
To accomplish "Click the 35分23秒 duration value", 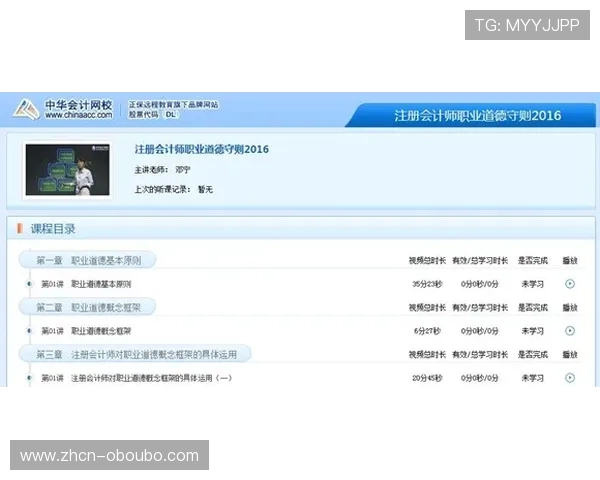I will (427, 284).
